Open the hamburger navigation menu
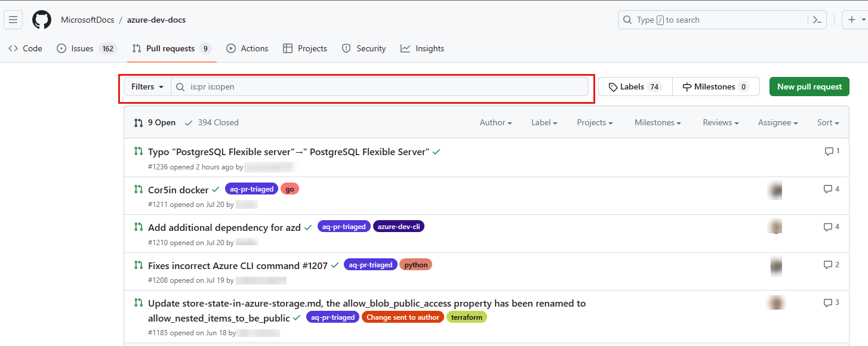 (13, 20)
